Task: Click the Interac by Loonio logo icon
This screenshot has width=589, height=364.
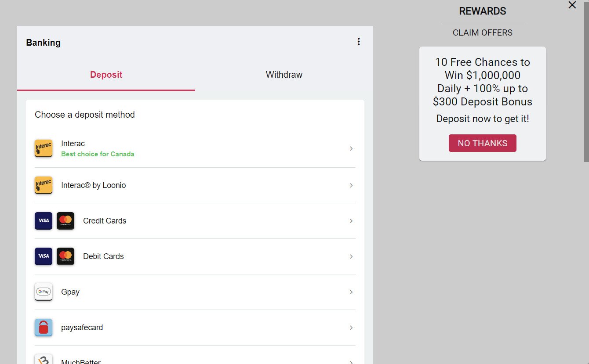Action: pos(44,185)
